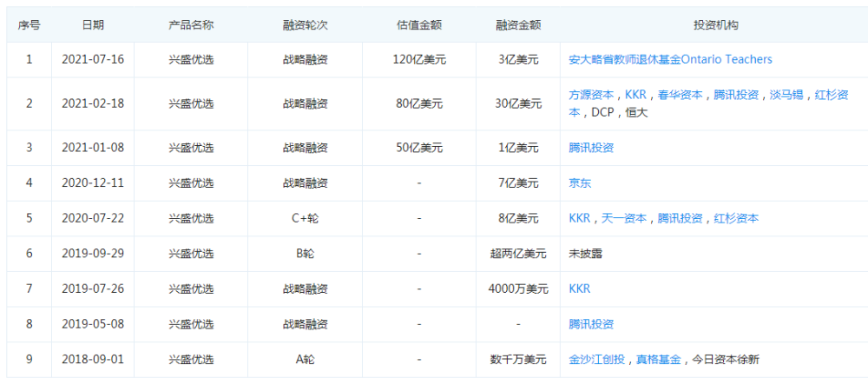Open 腾讯投资 link in 2021-01-08 row
Image resolution: width=868 pixels, height=385 pixels.
coord(591,148)
